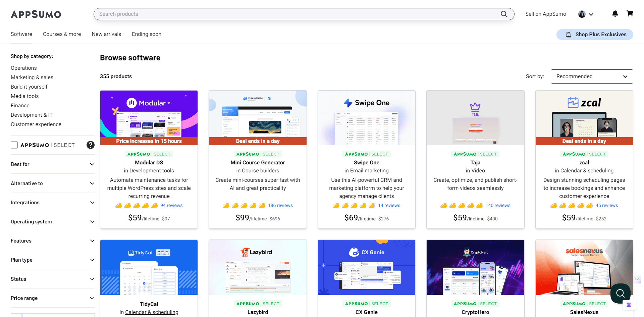Open the Email marketing category link
This screenshot has height=317, width=644.
369,171
